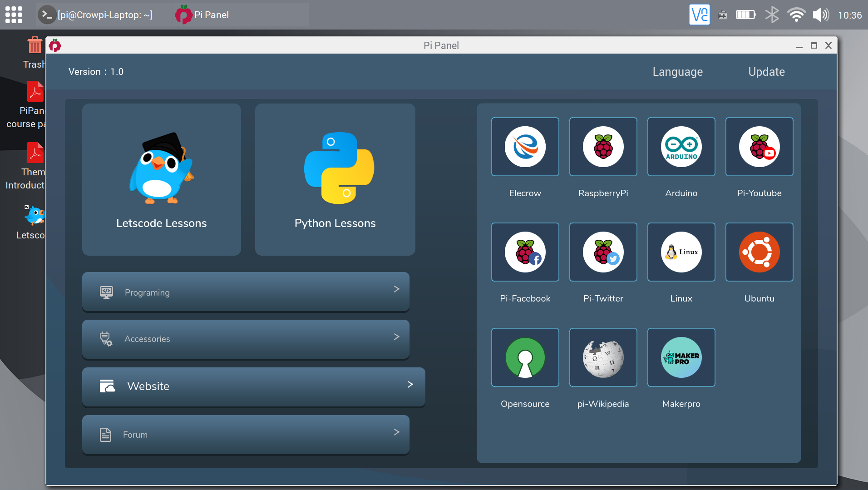868x490 pixels.
Task: Open the VNC server tray icon
Action: (x=699, y=15)
